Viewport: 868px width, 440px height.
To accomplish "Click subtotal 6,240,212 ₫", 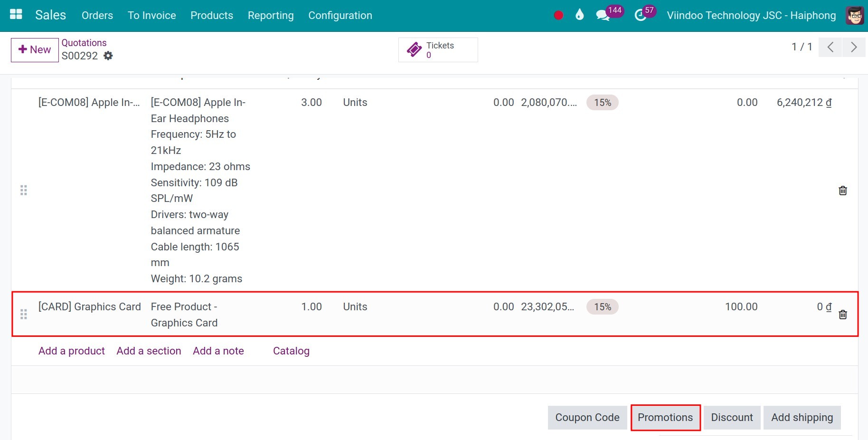I will point(804,103).
